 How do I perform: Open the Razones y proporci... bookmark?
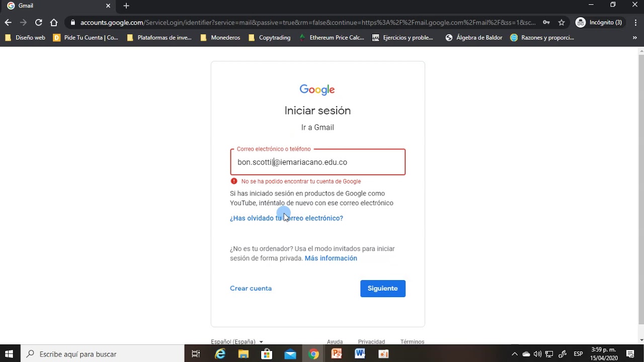pos(542,38)
